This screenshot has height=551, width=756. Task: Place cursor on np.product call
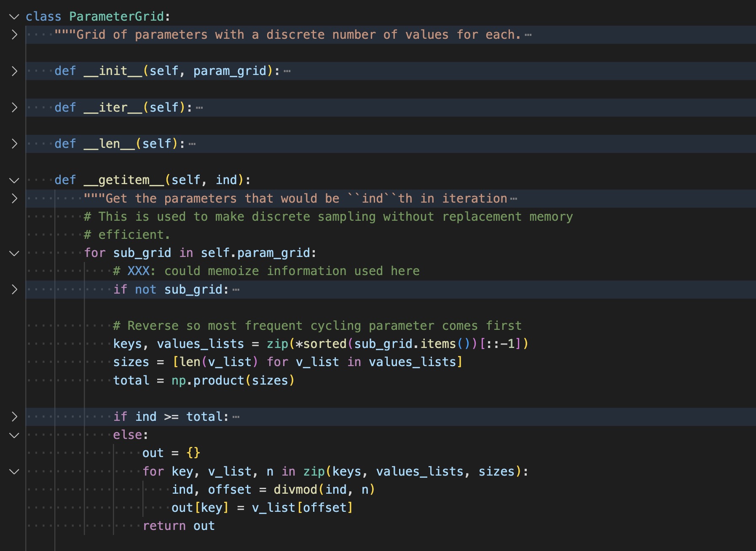click(x=218, y=380)
